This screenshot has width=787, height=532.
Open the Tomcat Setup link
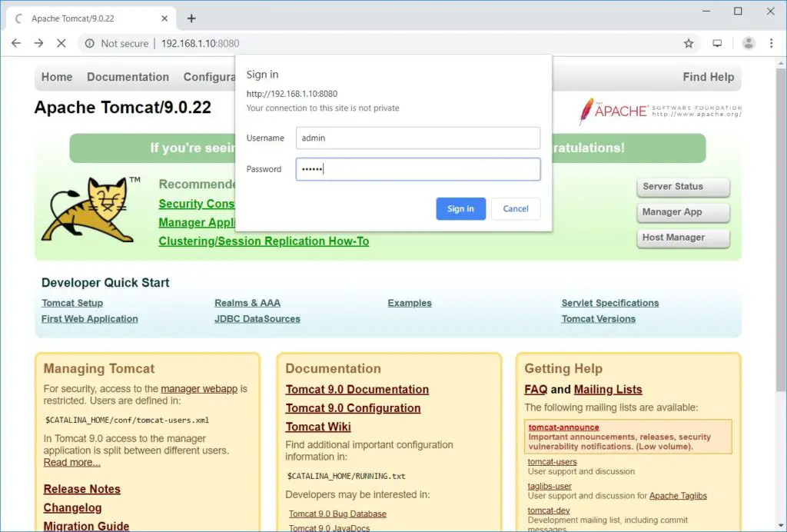pos(72,303)
